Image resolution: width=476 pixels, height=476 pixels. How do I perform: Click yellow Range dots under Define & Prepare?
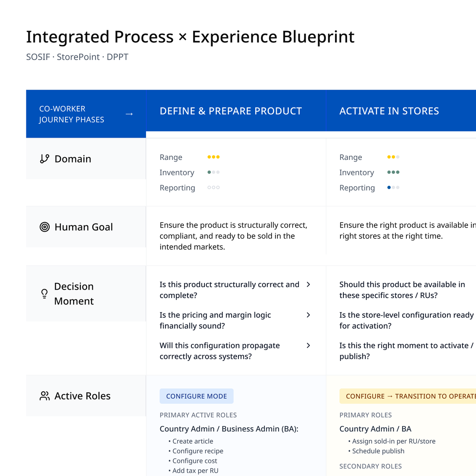(x=213, y=157)
